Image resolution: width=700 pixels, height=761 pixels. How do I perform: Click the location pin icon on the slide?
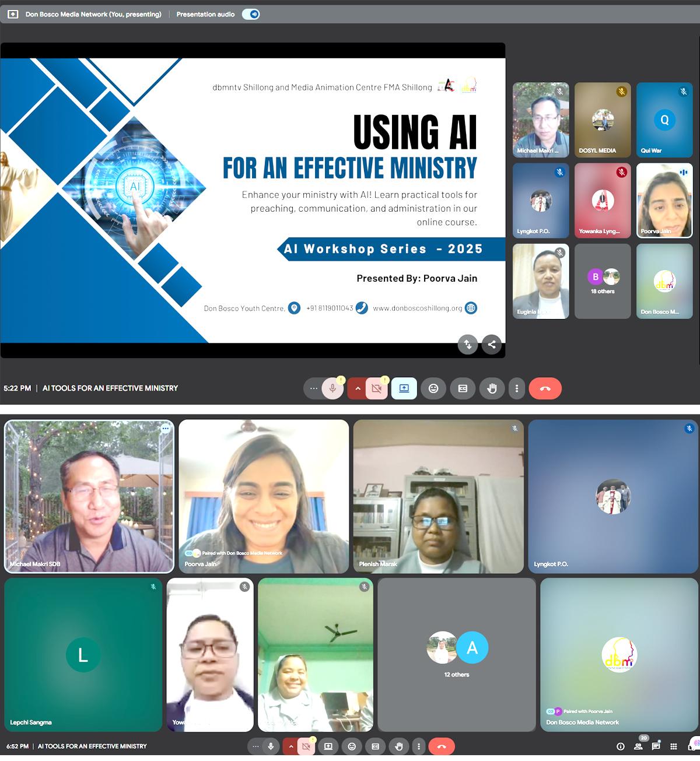295,308
